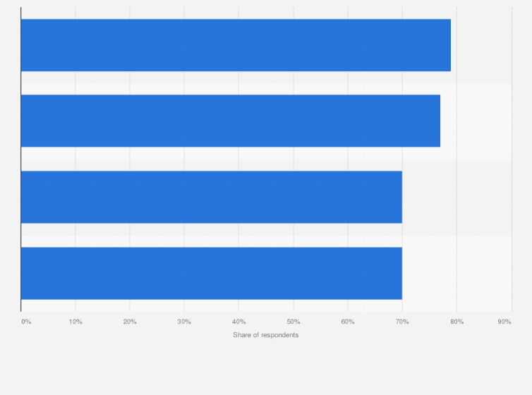
Task: Click empty space right of the third bar
Action: coord(457,197)
